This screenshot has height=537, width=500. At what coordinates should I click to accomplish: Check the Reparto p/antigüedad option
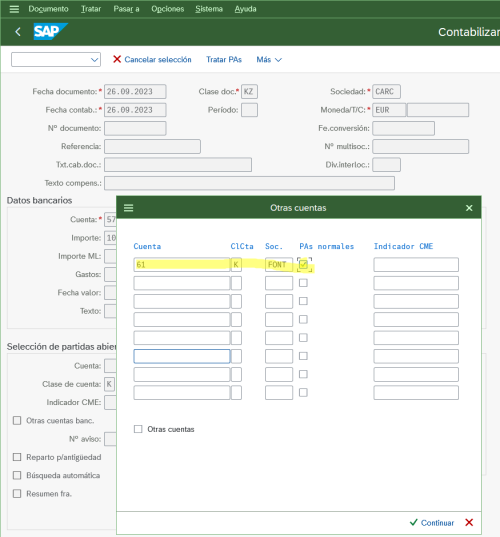click(17, 457)
